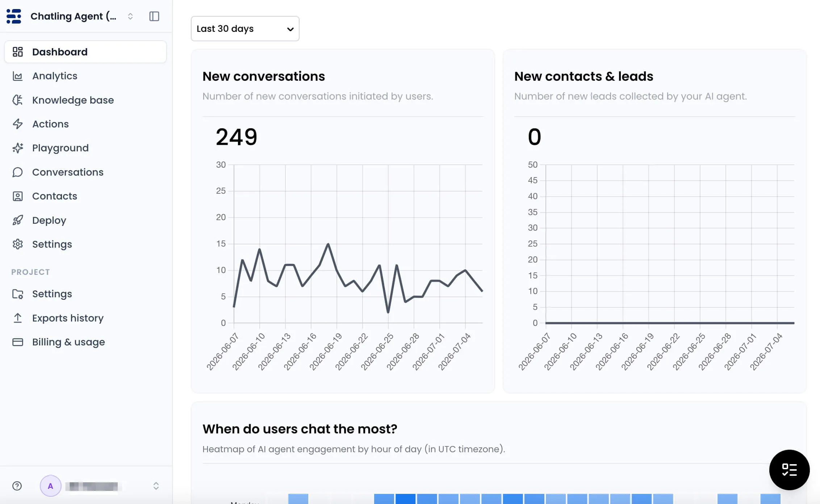This screenshot has width=820, height=504.
Task: Open Playground menu item
Action: pyautogui.click(x=85, y=148)
